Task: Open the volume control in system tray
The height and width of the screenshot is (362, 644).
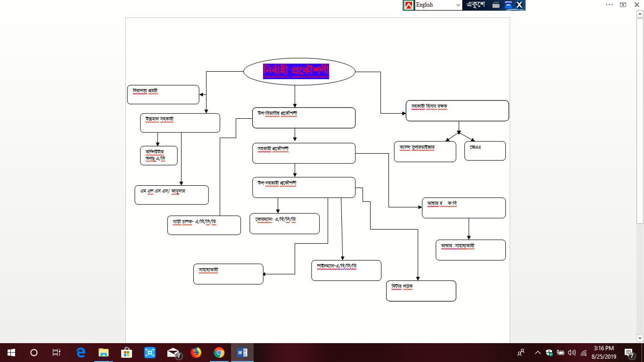Action: (x=572, y=353)
